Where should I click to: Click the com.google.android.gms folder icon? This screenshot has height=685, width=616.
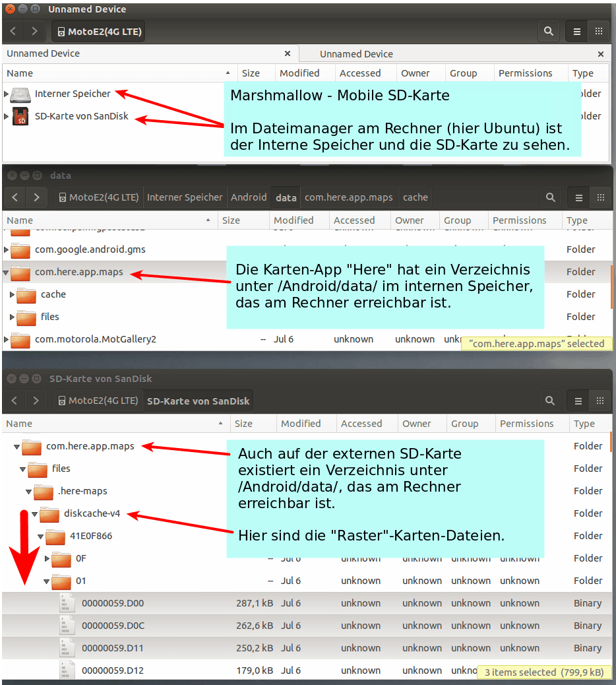(20, 250)
